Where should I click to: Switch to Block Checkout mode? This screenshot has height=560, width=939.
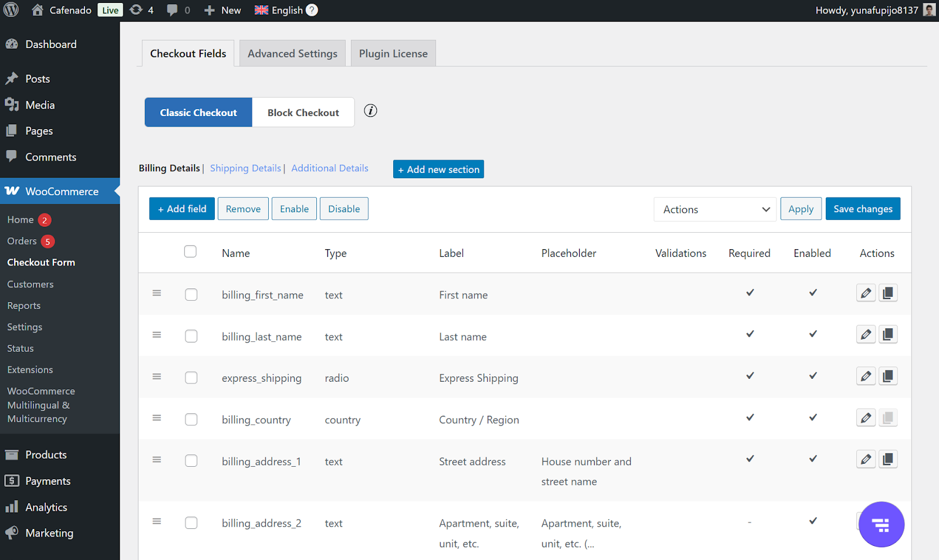303,113
